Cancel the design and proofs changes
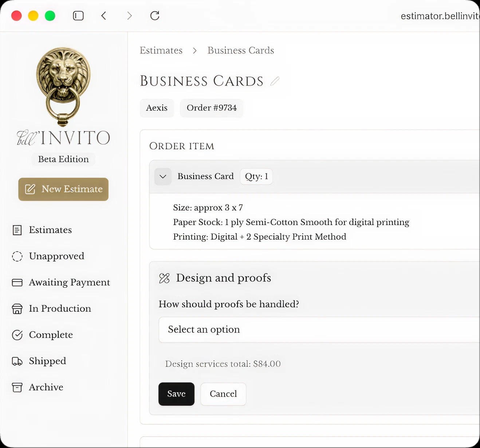Image resolution: width=480 pixels, height=448 pixels. [223, 394]
